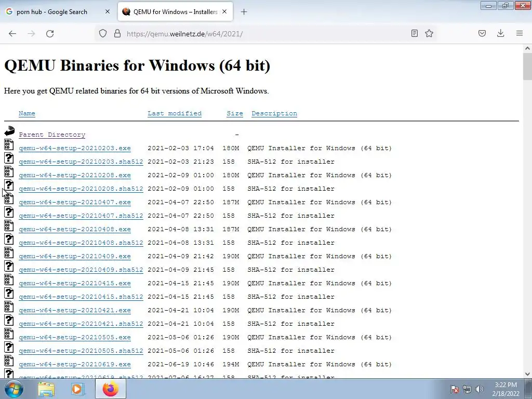Download qemu-w64-setup-20210421.exe
This screenshot has height=399, width=532.
click(x=75, y=311)
